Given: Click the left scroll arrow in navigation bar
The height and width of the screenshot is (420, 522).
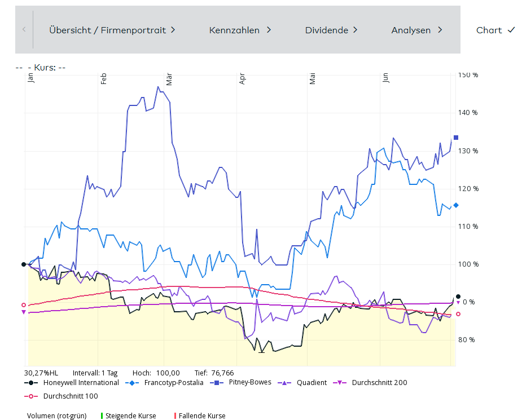Looking at the screenshot, I should click(24, 29).
